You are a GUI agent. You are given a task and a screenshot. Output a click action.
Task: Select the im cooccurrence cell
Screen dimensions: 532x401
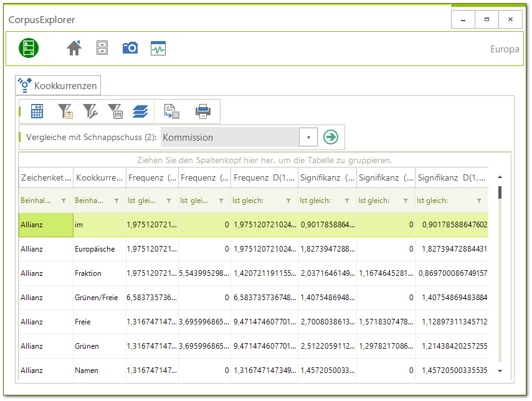pyautogui.click(x=100, y=225)
